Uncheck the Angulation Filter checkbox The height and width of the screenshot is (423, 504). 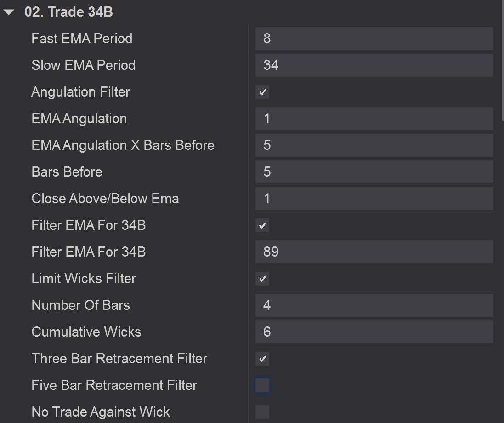click(x=262, y=92)
